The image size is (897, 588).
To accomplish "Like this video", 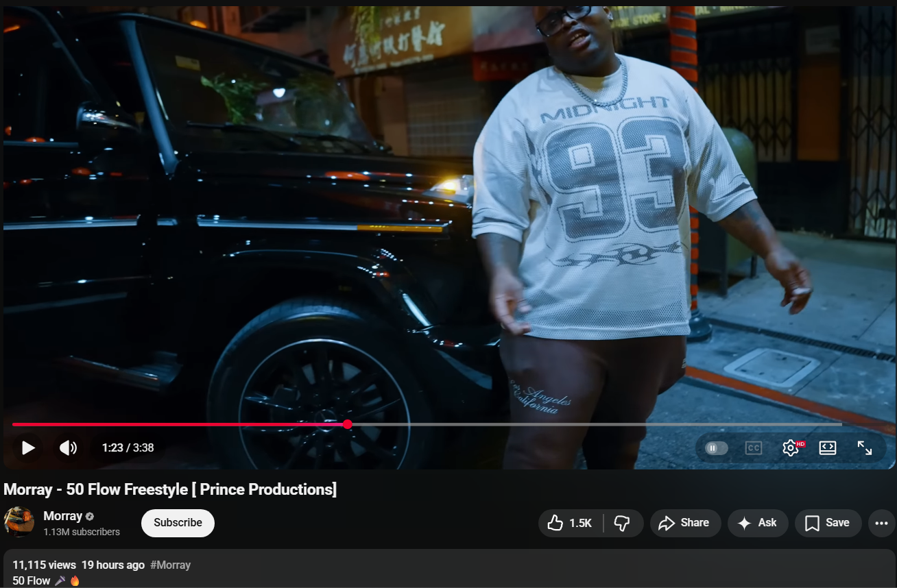I will click(x=571, y=523).
